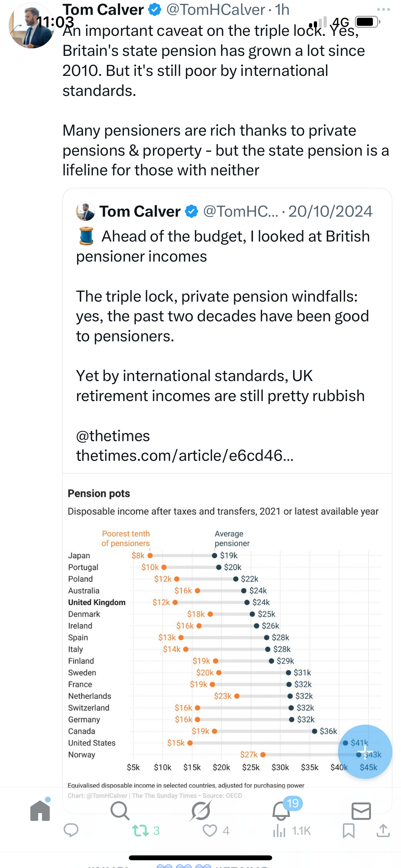Open the Search tab
401x868 pixels.
click(120, 811)
